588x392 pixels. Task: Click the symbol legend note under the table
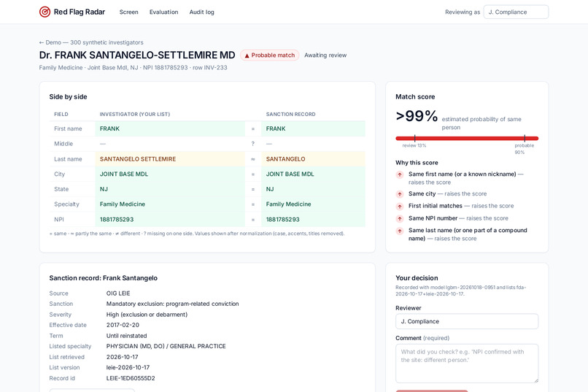[196, 234]
